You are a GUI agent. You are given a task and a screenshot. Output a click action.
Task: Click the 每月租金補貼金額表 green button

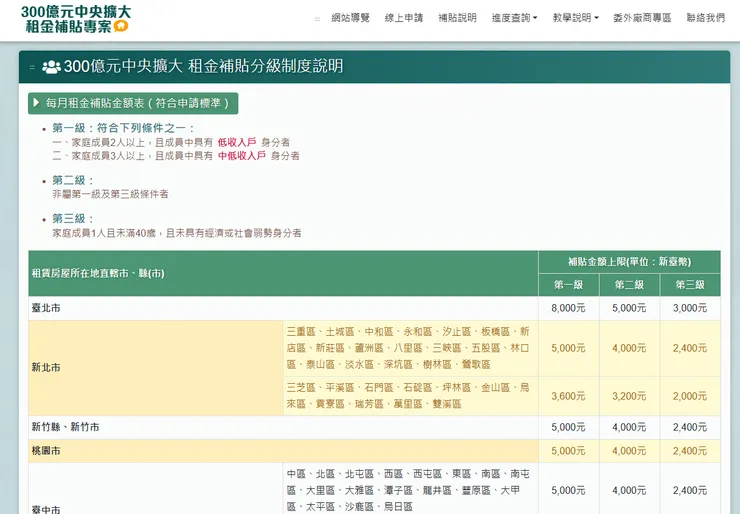coord(133,103)
